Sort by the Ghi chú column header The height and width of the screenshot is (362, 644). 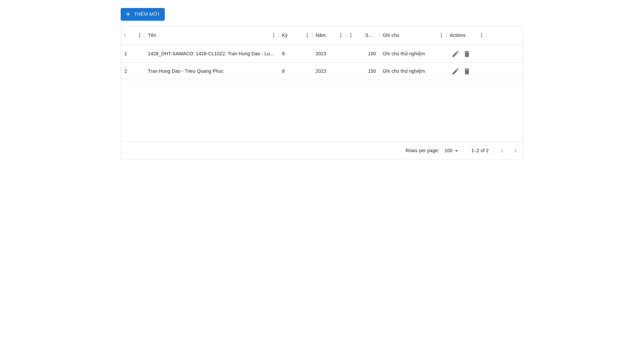391,35
